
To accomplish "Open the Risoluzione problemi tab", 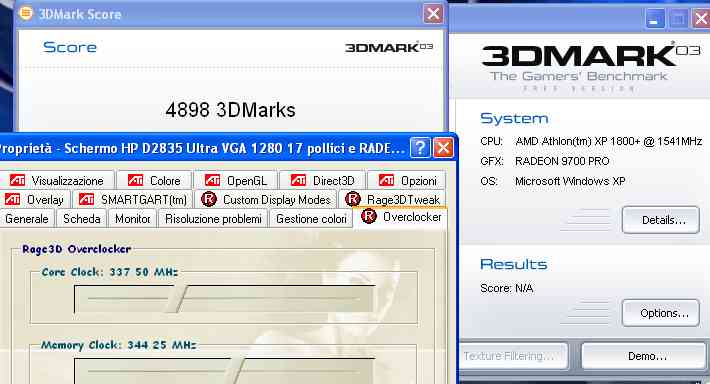I will [213, 219].
